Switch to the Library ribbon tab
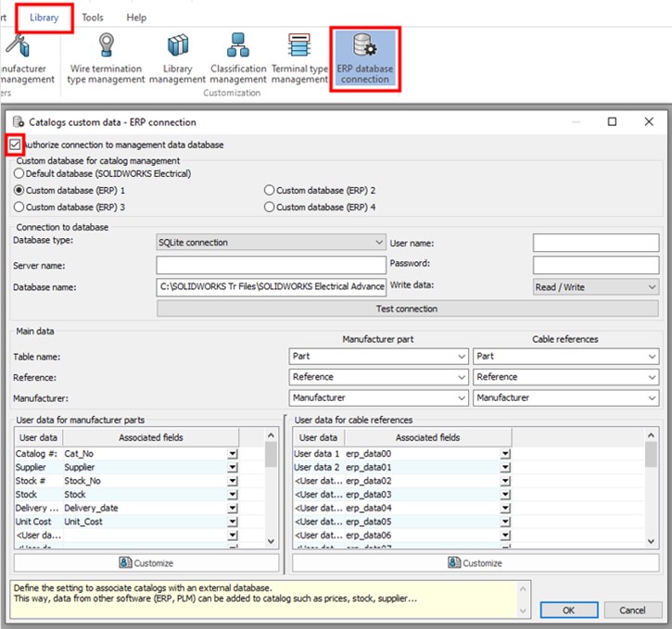 (44, 18)
